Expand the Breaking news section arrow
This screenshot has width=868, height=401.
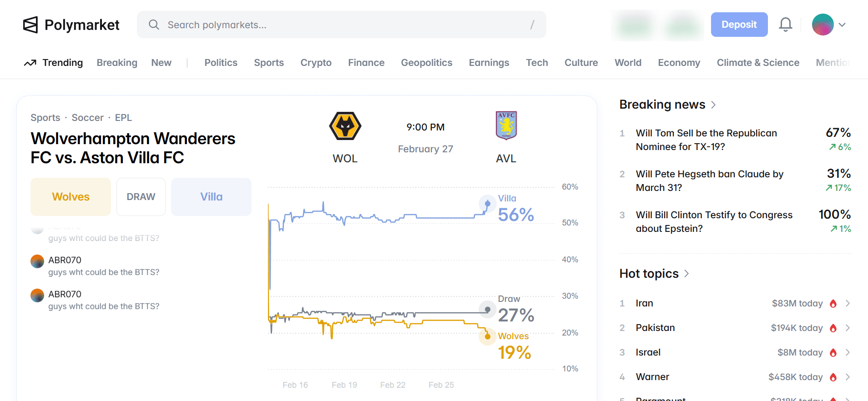713,105
